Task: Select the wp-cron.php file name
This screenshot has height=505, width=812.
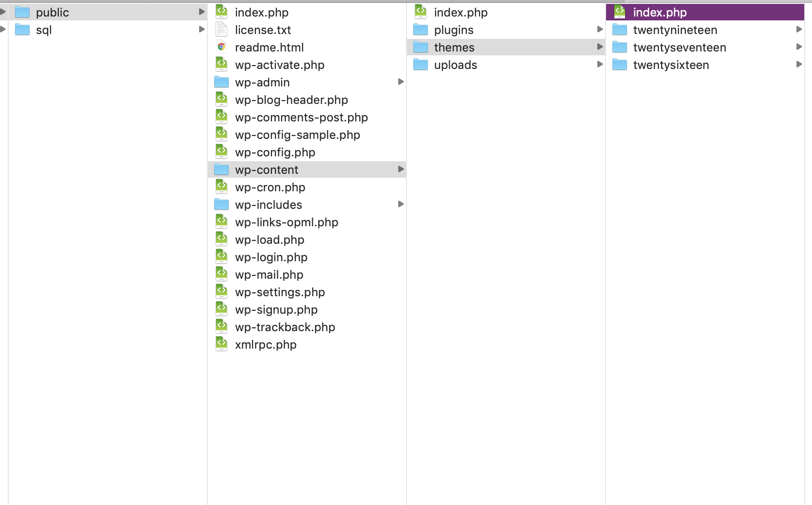Action: (x=271, y=187)
